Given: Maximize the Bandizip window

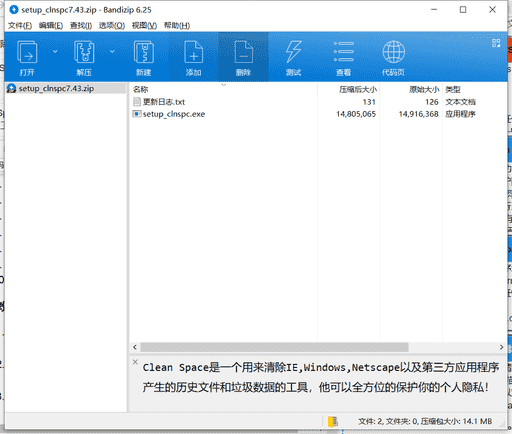Looking at the screenshot, I should 463,10.
